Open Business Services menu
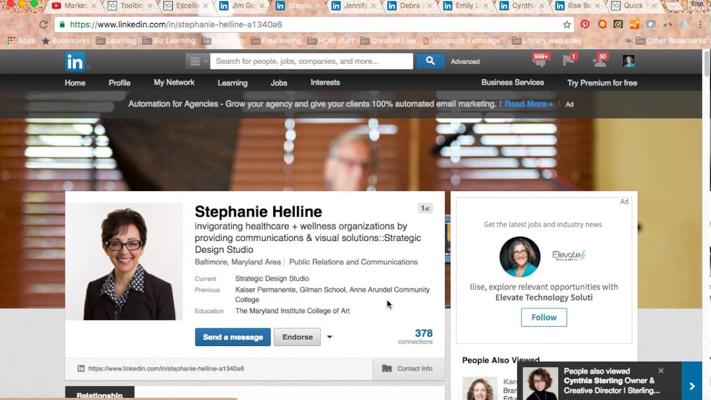711x400 pixels. (x=512, y=83)
